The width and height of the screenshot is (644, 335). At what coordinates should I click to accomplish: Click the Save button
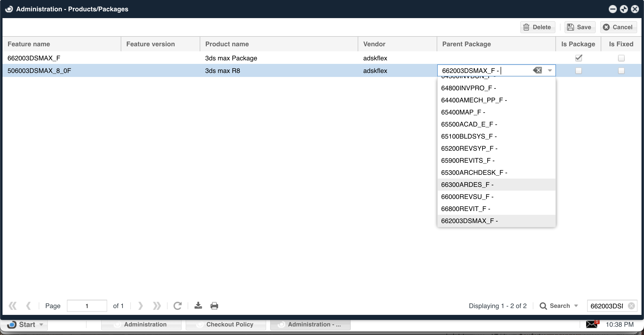[580, 27]
